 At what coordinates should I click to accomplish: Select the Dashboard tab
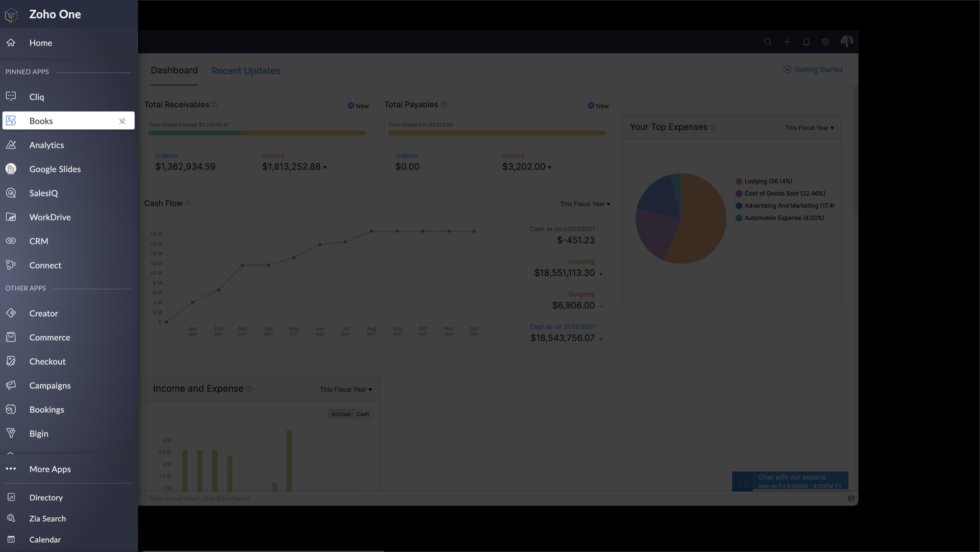pos(174,71)
